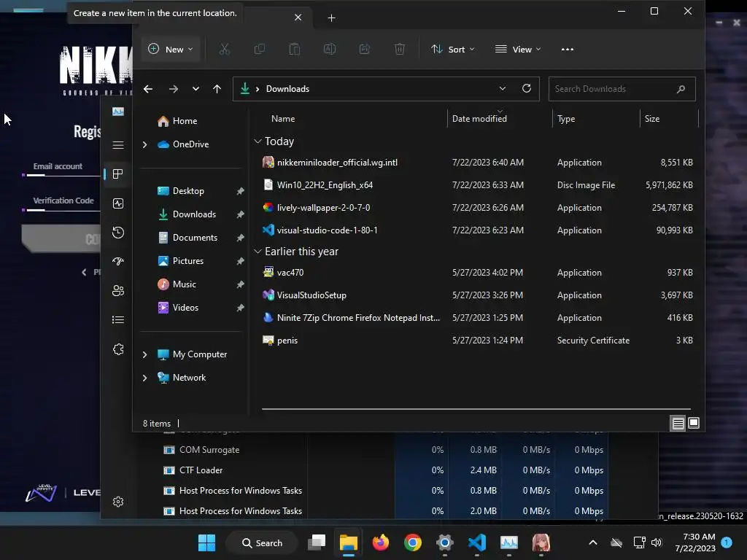Sort by the Name column header

283,119
